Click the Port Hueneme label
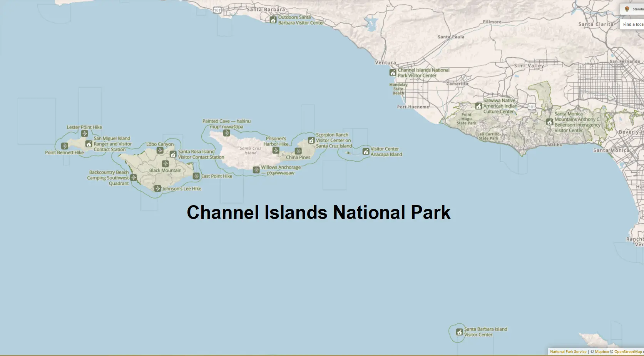 coord(413,107)
